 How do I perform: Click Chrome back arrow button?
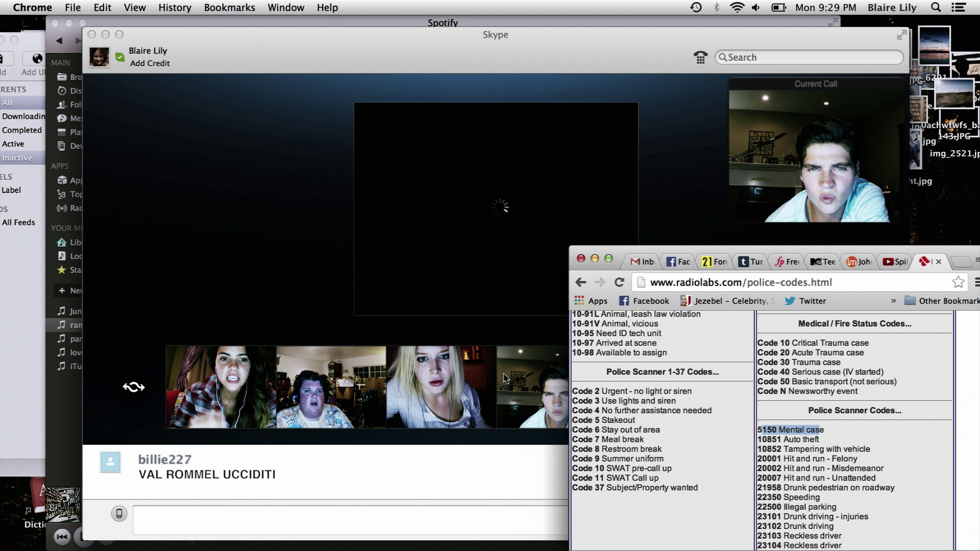click(x=581, y=282)
